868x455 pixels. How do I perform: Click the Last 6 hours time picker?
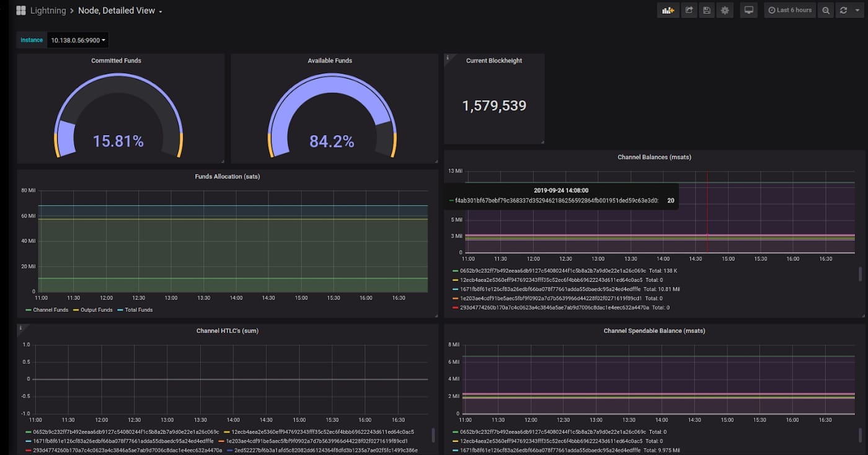click(x=790, y=11)
